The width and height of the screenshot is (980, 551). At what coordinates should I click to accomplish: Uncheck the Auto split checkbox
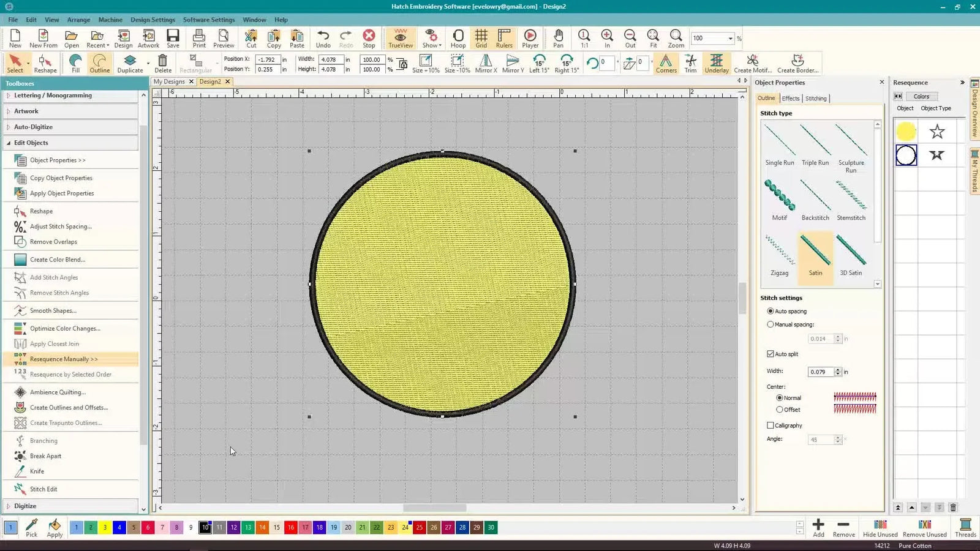pos(771,354)
